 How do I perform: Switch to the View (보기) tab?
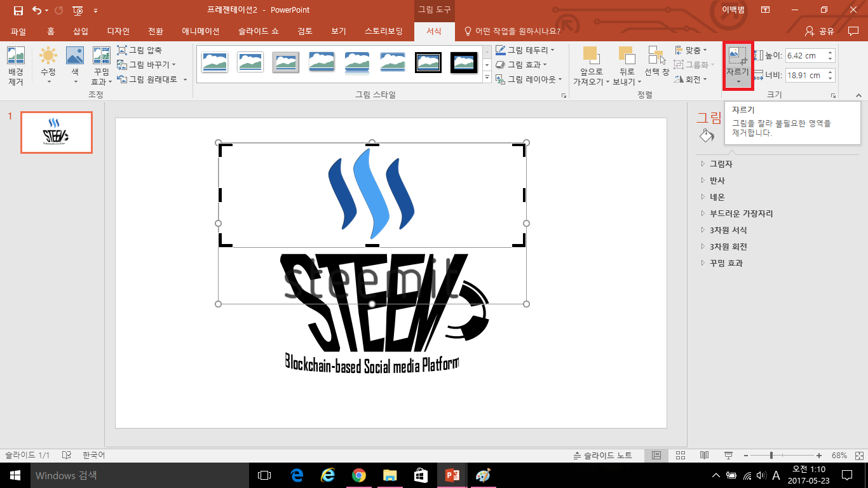(x=339, y=31)
